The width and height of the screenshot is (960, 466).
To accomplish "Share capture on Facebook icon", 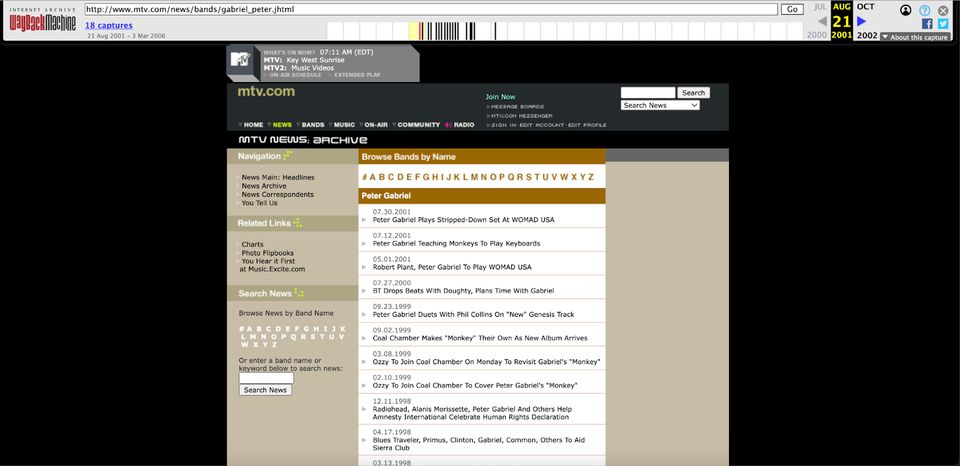I will [927, 24].
